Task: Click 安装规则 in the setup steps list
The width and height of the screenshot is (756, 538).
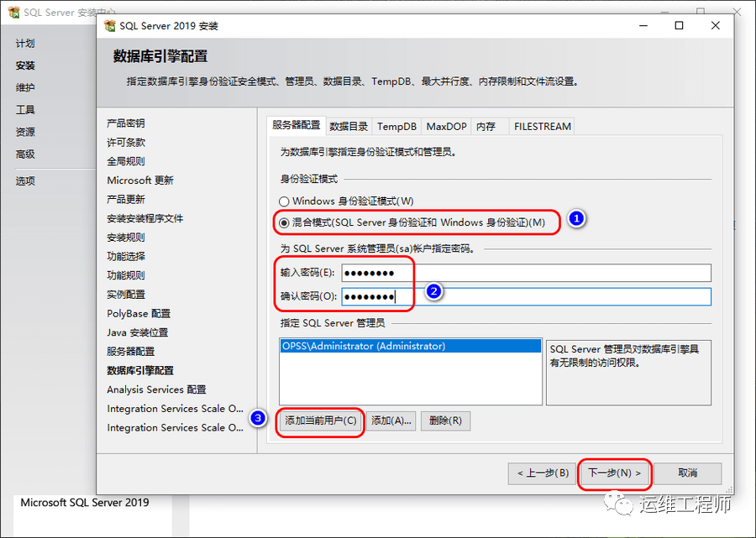Action: (126, 238)
